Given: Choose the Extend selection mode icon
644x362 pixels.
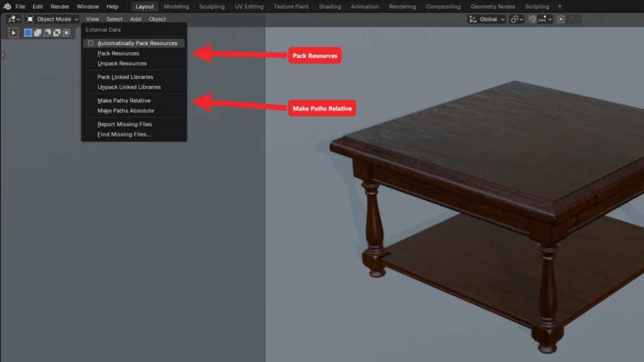Looking at the screenshot, I should click(x=37, y=33).
